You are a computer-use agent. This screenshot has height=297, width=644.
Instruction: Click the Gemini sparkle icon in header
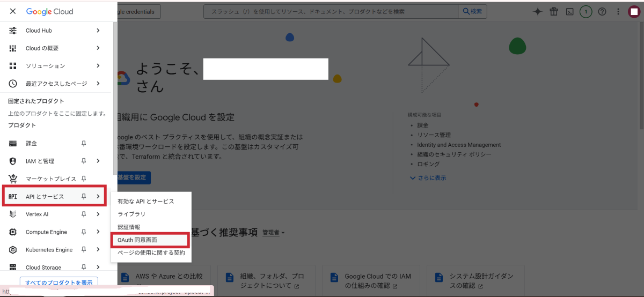pos(538,11)
